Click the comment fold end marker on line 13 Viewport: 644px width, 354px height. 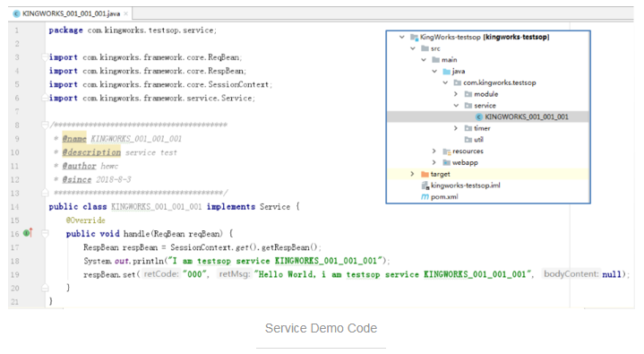[45, 193]
